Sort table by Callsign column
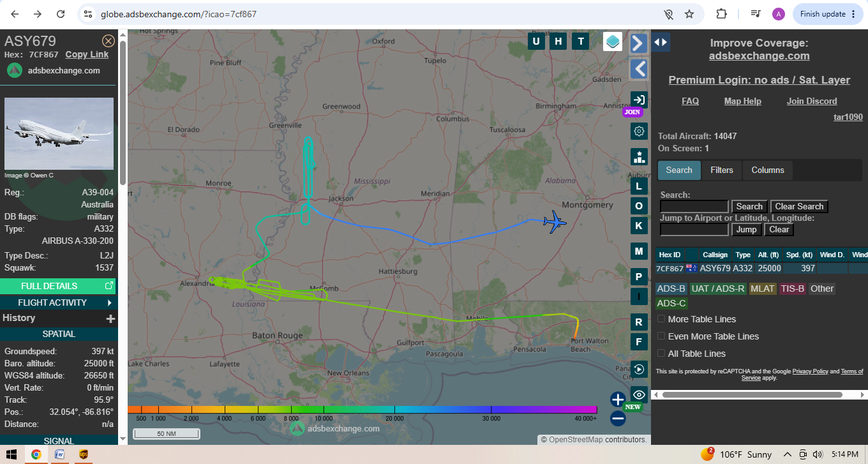868x464 pixels. 715,255
